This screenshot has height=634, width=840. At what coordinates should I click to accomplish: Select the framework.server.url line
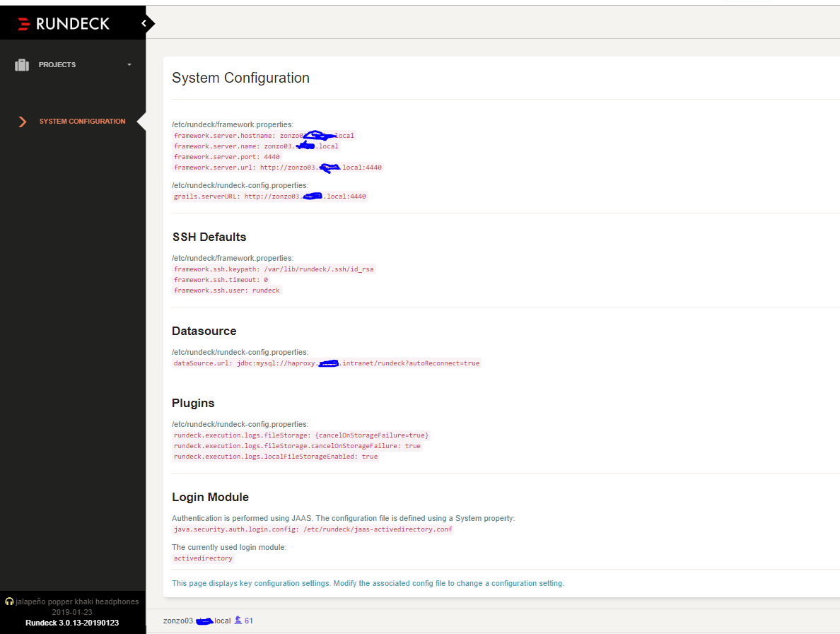277,168
